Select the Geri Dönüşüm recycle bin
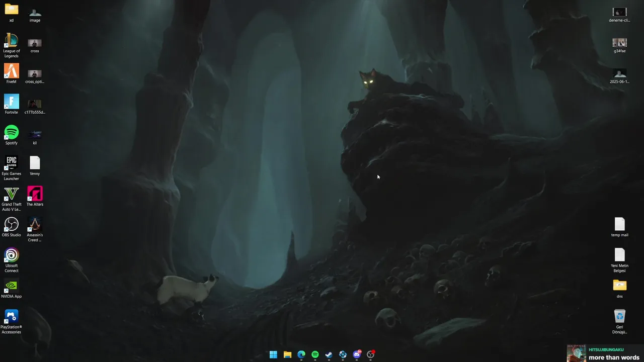The height and width of the screenshot is (362, 644). pyautogui.click(x=619, y=321)
